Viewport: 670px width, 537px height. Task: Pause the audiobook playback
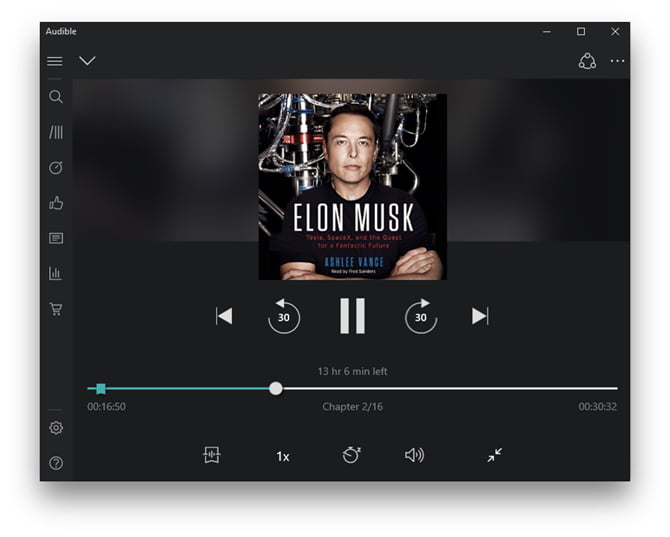click(x=353, y=316)
